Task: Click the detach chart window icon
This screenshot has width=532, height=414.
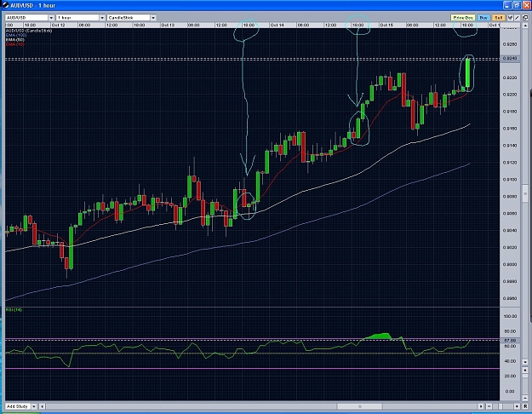Action: tap(525, 18)
